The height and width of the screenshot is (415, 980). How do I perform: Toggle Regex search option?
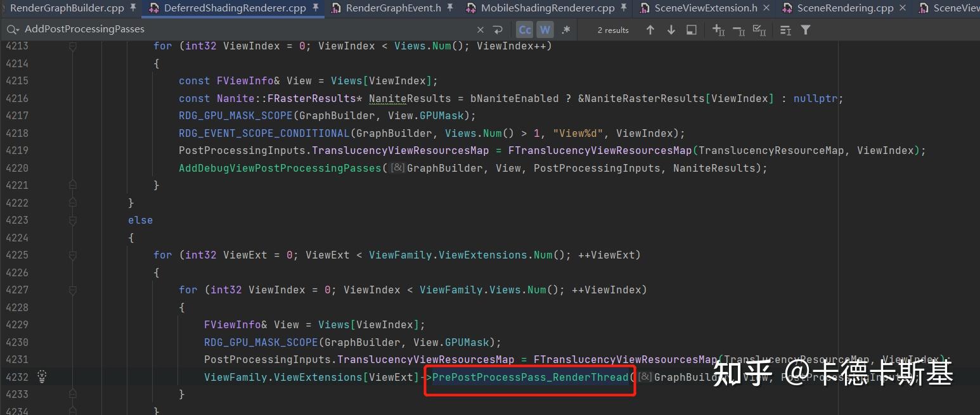[x=565, y=30]
